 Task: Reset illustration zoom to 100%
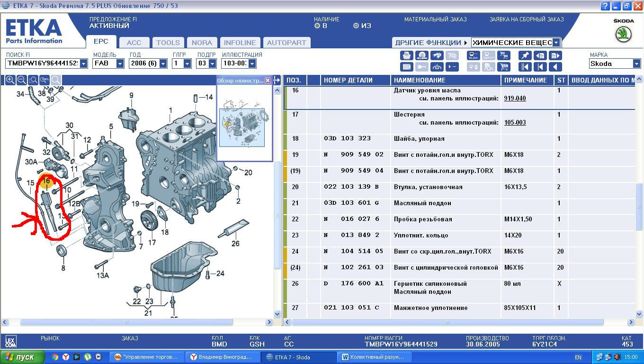click(x=45, y=80)
